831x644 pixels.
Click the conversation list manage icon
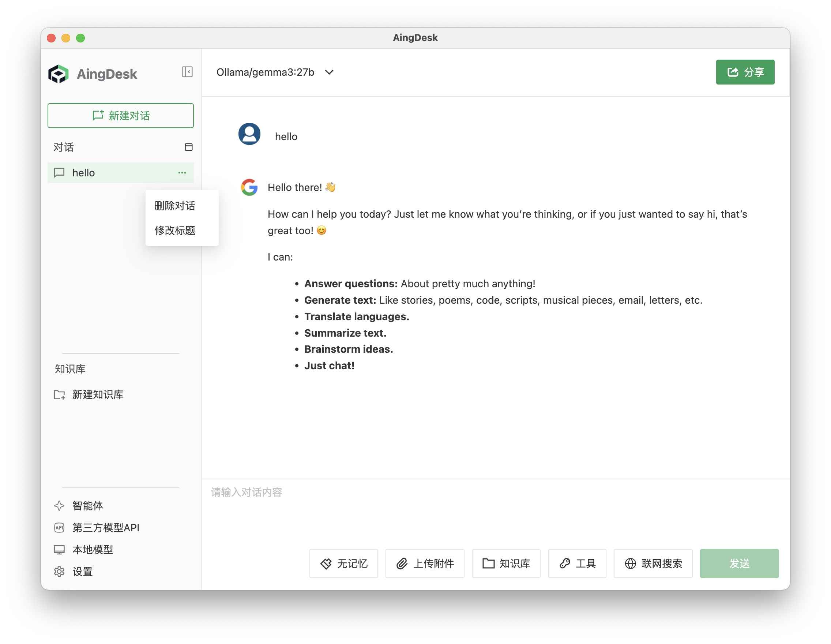click(188, 147)
